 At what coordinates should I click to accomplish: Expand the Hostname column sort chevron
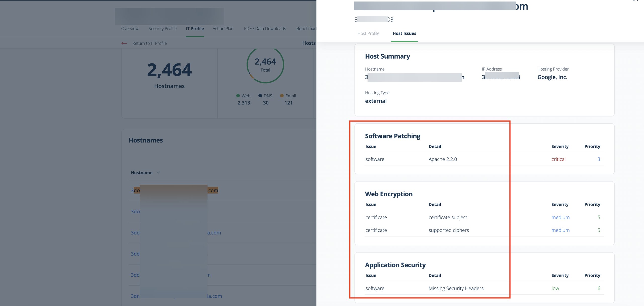point(158,173)
